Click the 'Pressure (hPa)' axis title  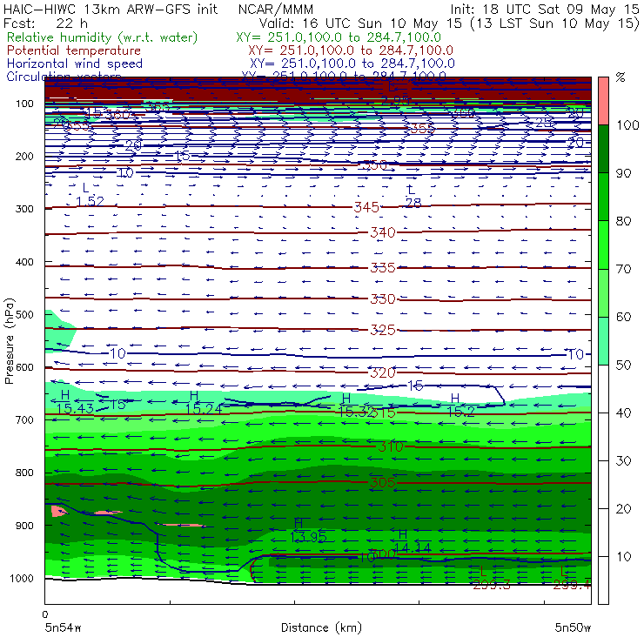coord(9,341)
